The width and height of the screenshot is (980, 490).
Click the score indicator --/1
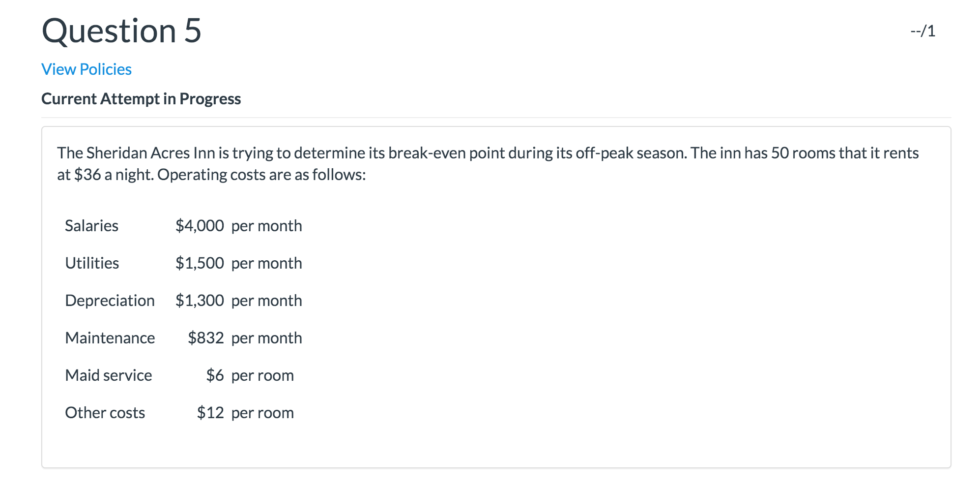pos(922,31)
